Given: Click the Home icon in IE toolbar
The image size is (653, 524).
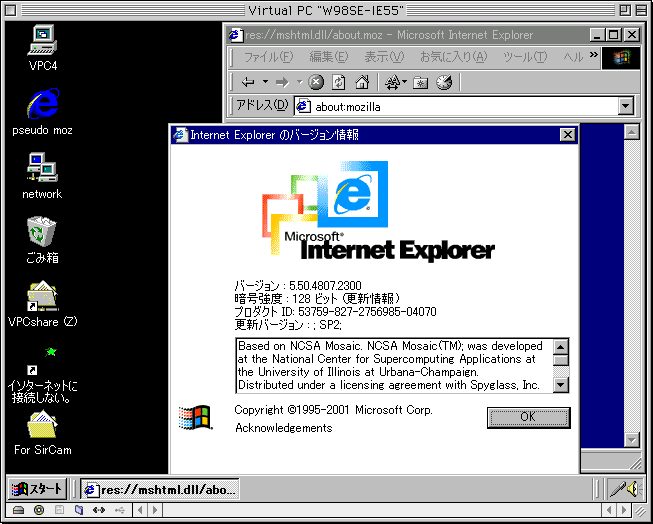Looking at the screenshot, I should pos(362,82).
